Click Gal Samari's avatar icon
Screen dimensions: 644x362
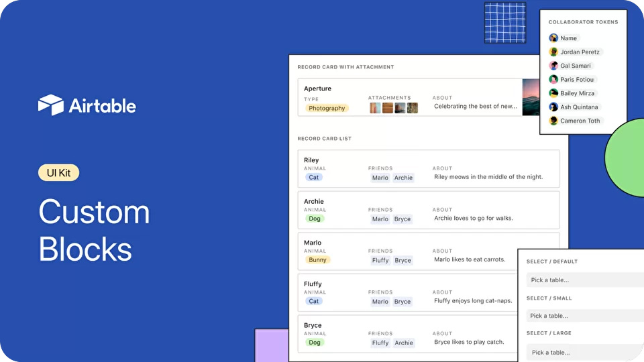(553, 66)
